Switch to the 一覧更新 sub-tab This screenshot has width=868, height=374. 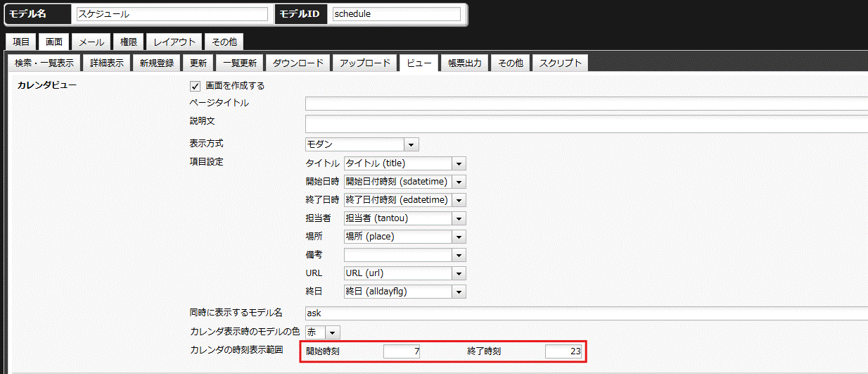(239, 63)
